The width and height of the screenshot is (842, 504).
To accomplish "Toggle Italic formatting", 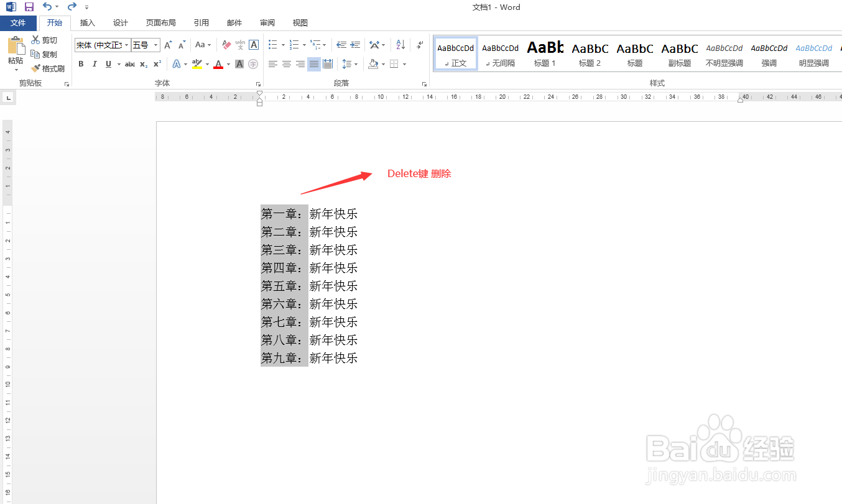I will point(95,64).
